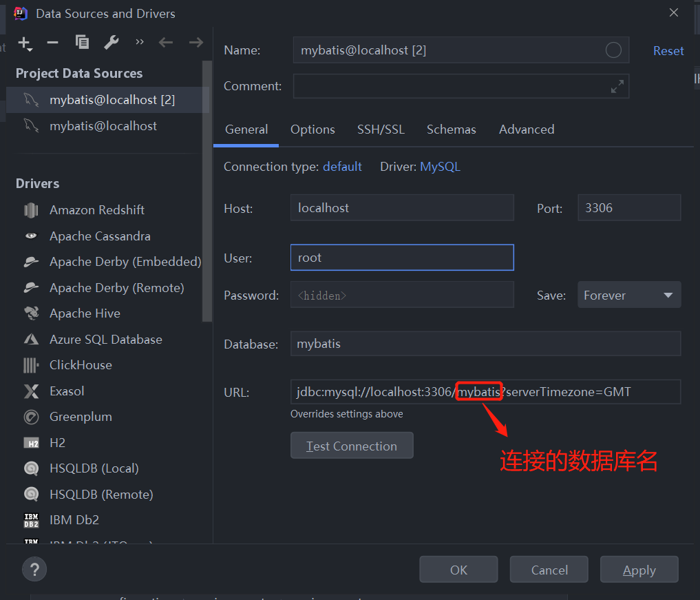Navigate back with left arrow
Screen dimensions: 700x600
coord(166,43)
